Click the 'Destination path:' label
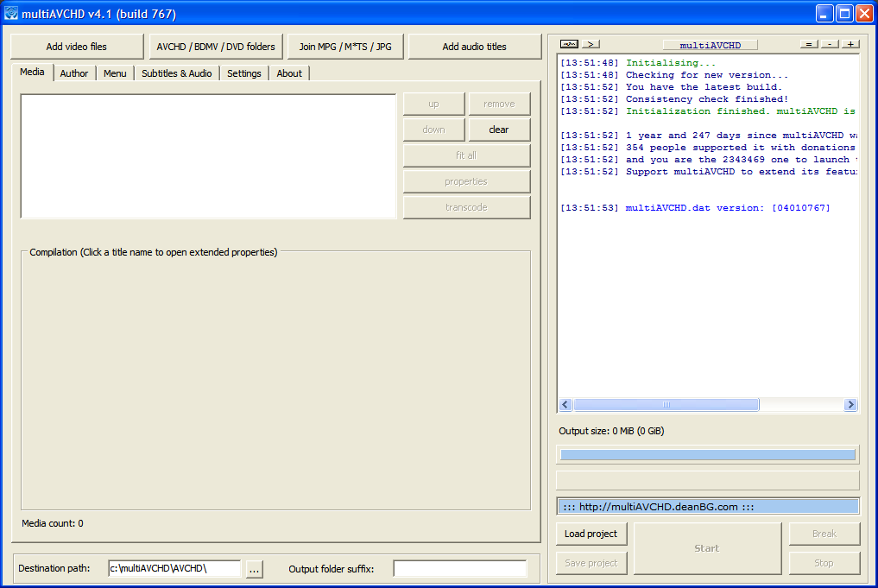 coord(54,568)
